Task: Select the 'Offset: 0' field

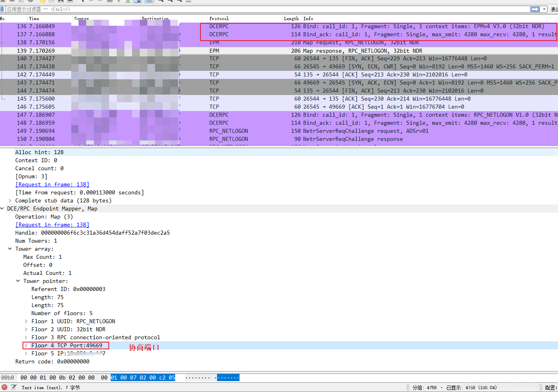Action: coord(38,265)
